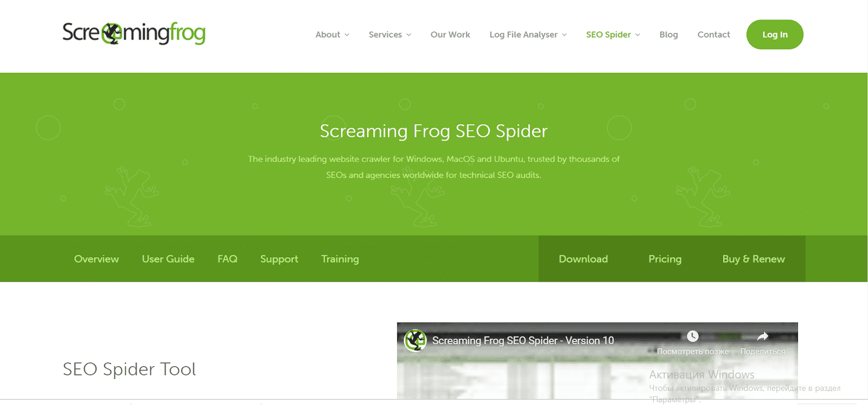Expand the Services dropdown menu
This screenshot has width=868, height=405.
[x=390, y=35]
